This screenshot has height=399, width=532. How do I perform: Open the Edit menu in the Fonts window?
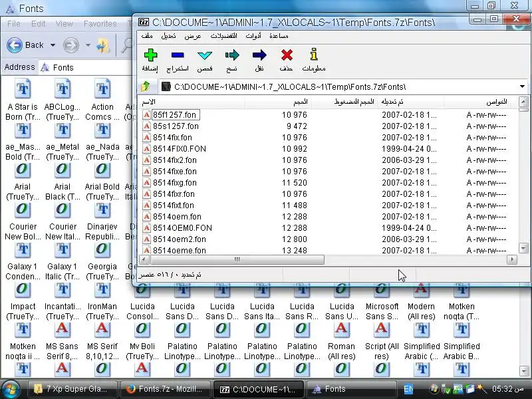(x=38, y=24)
